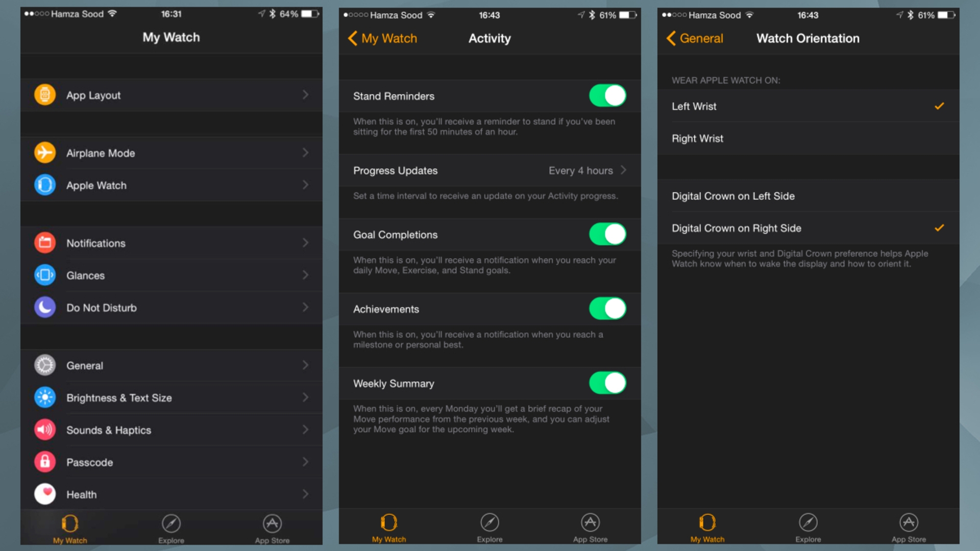980x551 pixels.
Task: Open Do Not Disturb settings
Action: 173,308
